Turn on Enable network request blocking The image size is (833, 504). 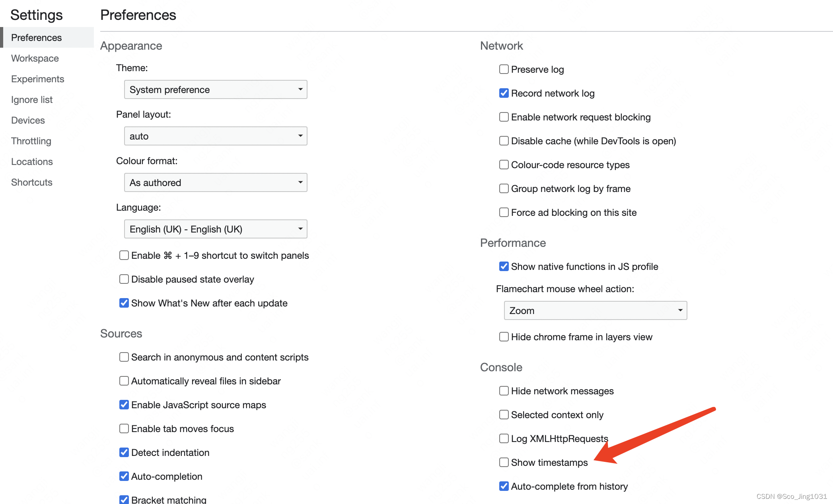(504, 117)
